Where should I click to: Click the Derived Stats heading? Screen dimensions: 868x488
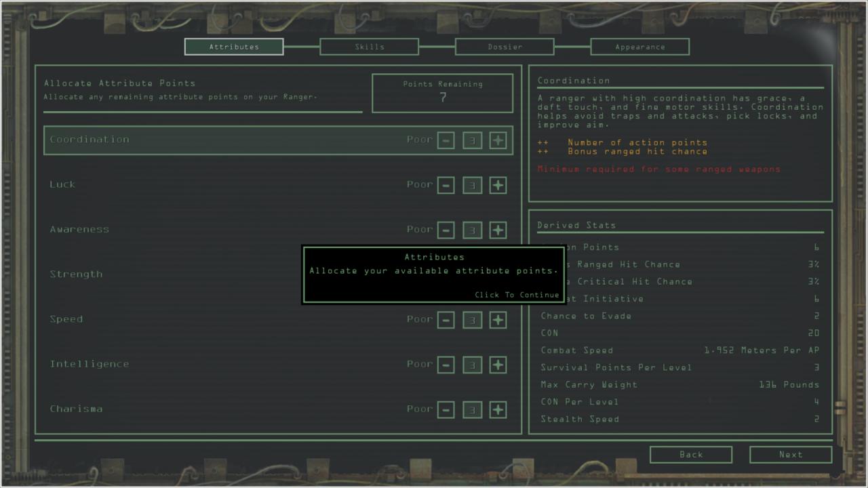click(x=576, y=225)
